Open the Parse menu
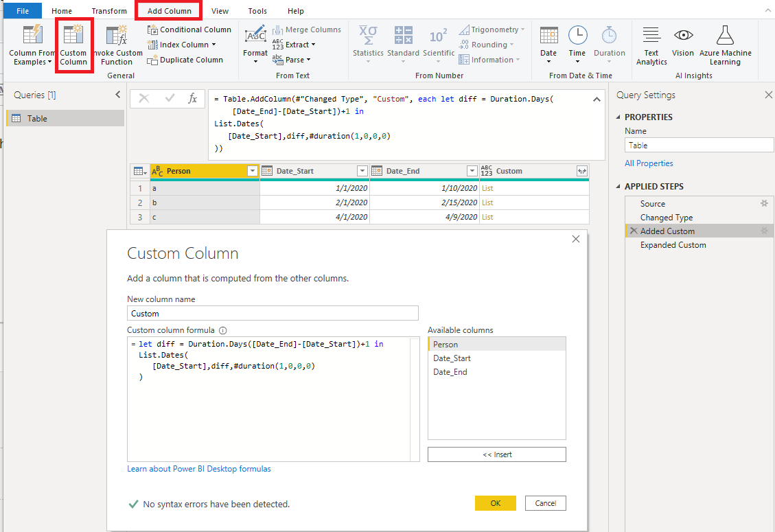Viewport: 775px width, 532px height. [x=291, y=60]
